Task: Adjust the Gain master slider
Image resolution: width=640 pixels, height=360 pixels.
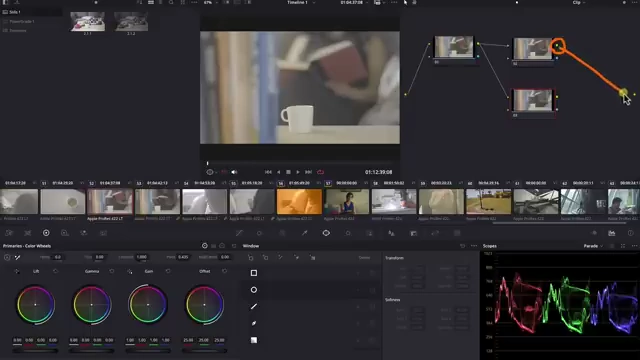Action: point(148,351)
